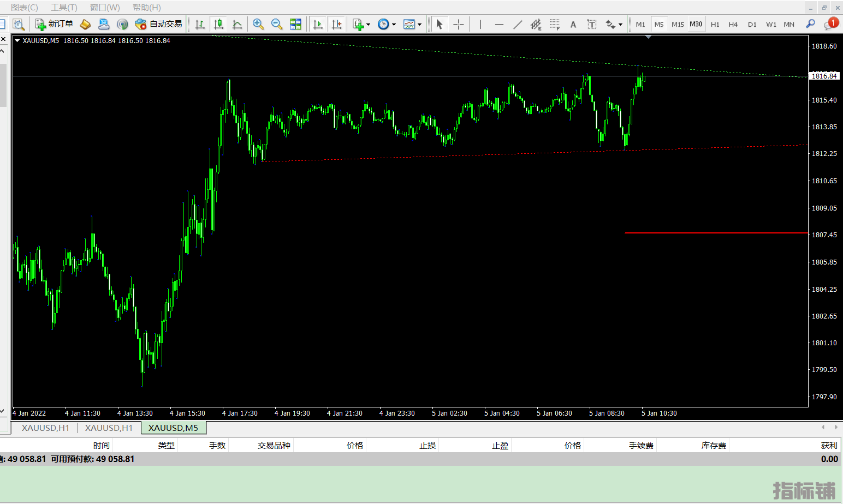Zoom in on the chart
The height and width of the screenshot is (504, 843).
[258, 24]
